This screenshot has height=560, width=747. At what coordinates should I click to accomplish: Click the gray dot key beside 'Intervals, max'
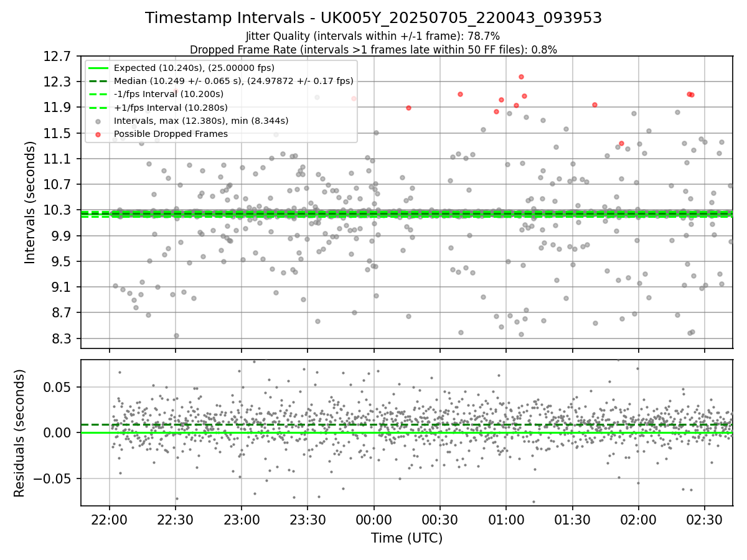pyautogui.click(x=98, y=121)
